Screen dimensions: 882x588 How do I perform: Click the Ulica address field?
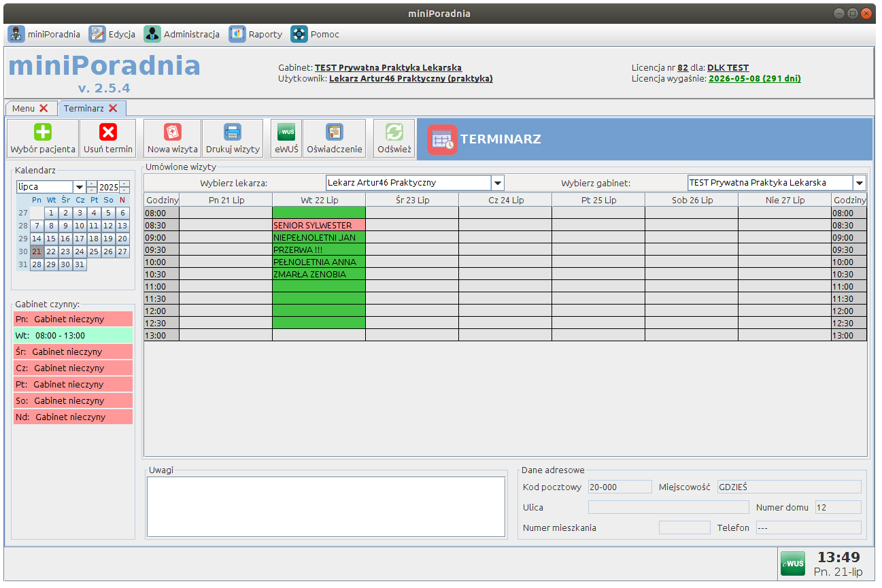pos(668,507)
